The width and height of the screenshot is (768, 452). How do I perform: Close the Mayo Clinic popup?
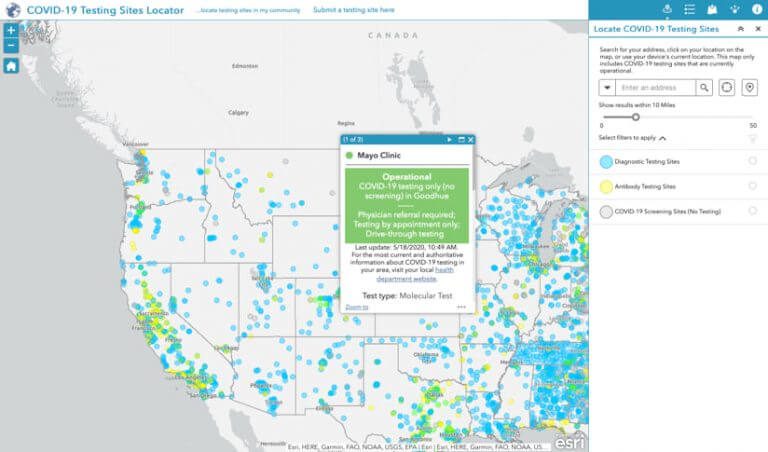pos(471,140)
